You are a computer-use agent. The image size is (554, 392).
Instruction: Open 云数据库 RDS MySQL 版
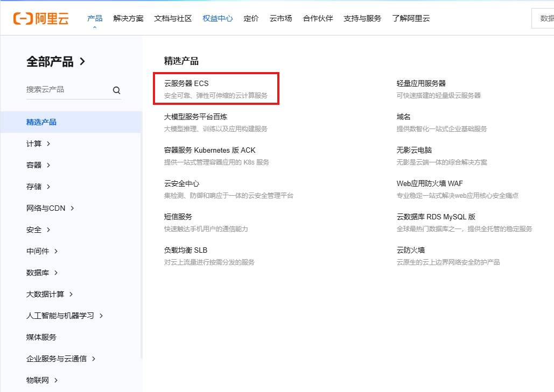coord(436,217)
